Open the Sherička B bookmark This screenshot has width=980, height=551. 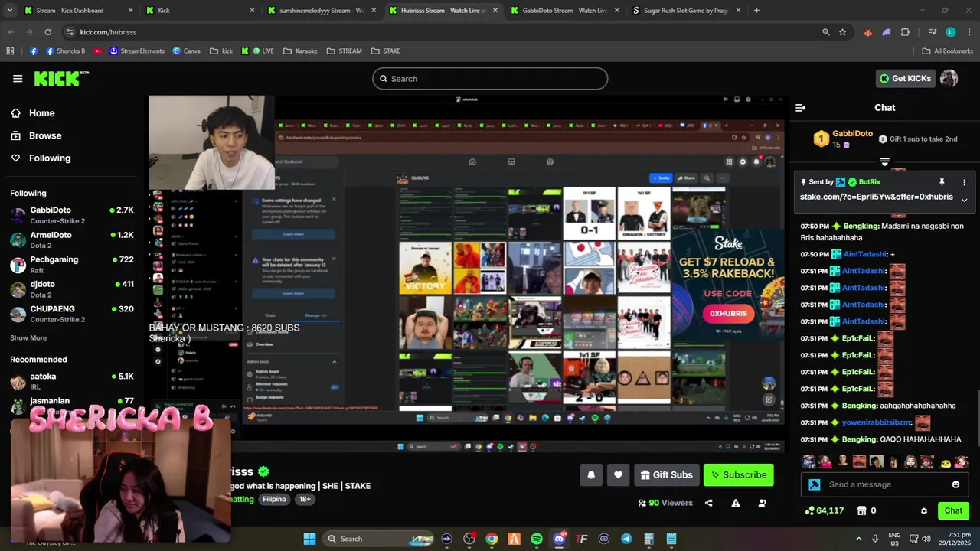(66, 51)
